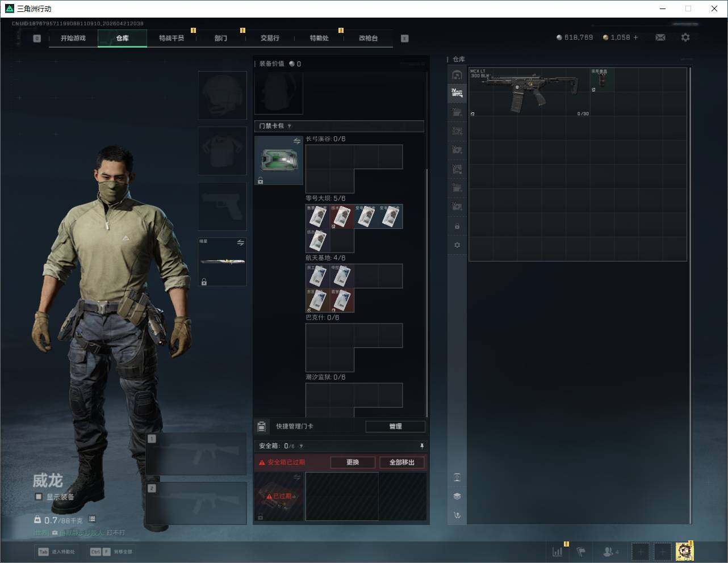Click the 长弓溪谷: 0/6 label
The width and height of the screenshot is (728, 563).
(x=325, y=138)
